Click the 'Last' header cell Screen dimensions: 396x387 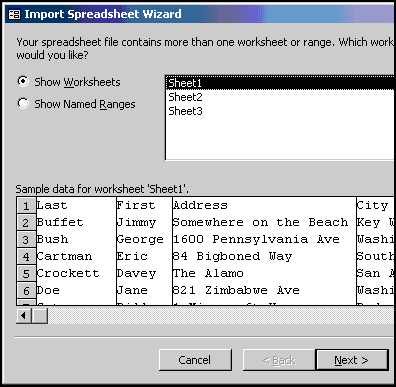(x=76, y=205)
